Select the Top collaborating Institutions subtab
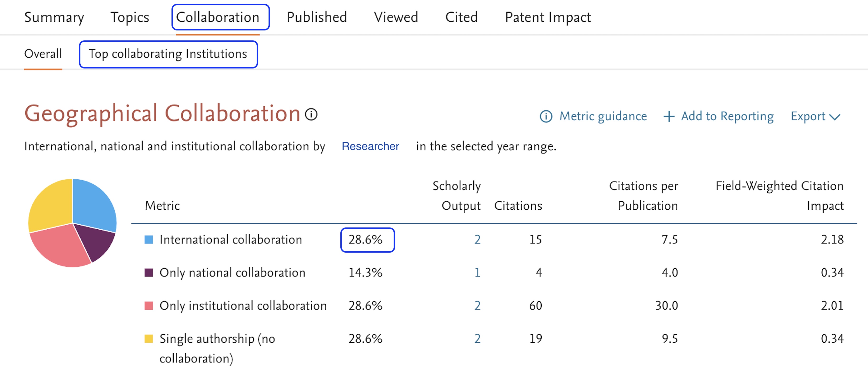Screen dimensions: 868x380 click(x=168, y=54)
